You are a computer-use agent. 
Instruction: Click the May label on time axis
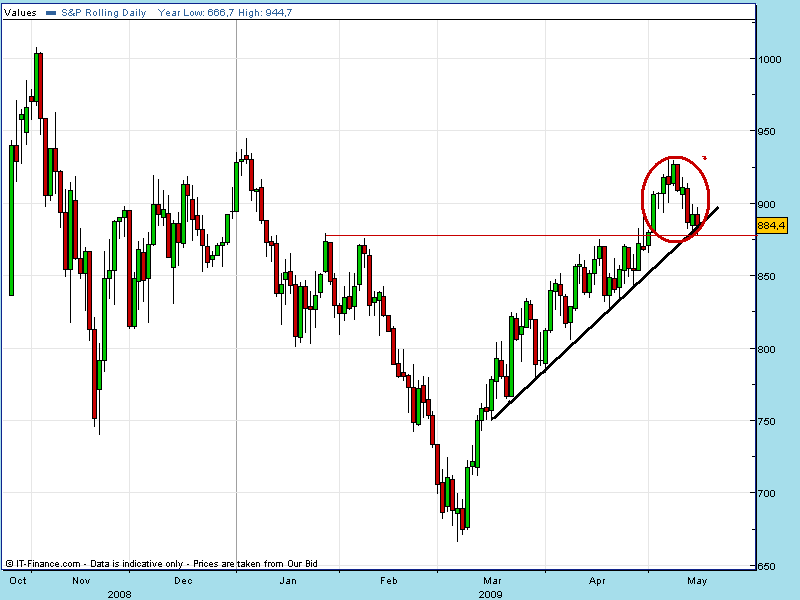click(x=697, y=581)
